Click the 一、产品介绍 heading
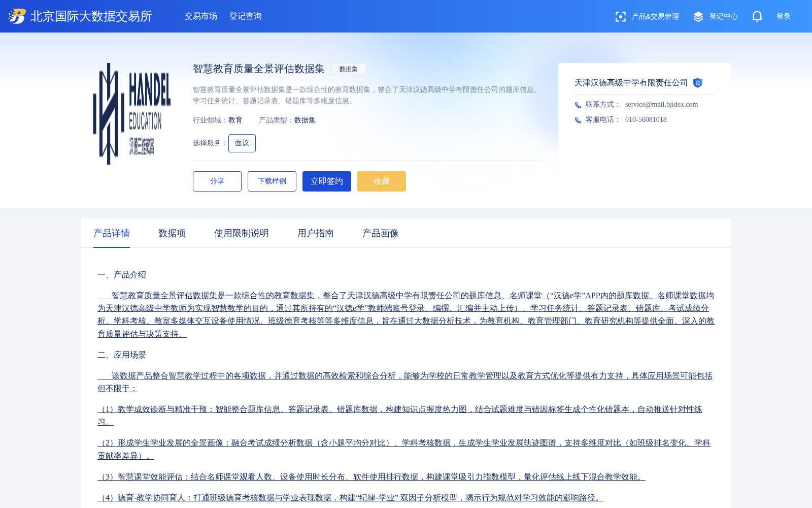The image size is (812, 508). (x=122, y=275)
